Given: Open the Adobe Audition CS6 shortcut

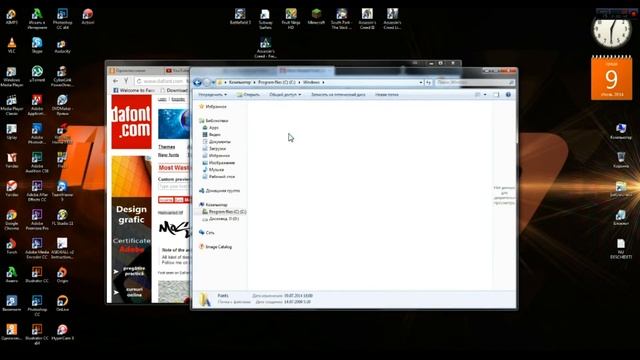Looking at the screenshot, I should (37, 162).
